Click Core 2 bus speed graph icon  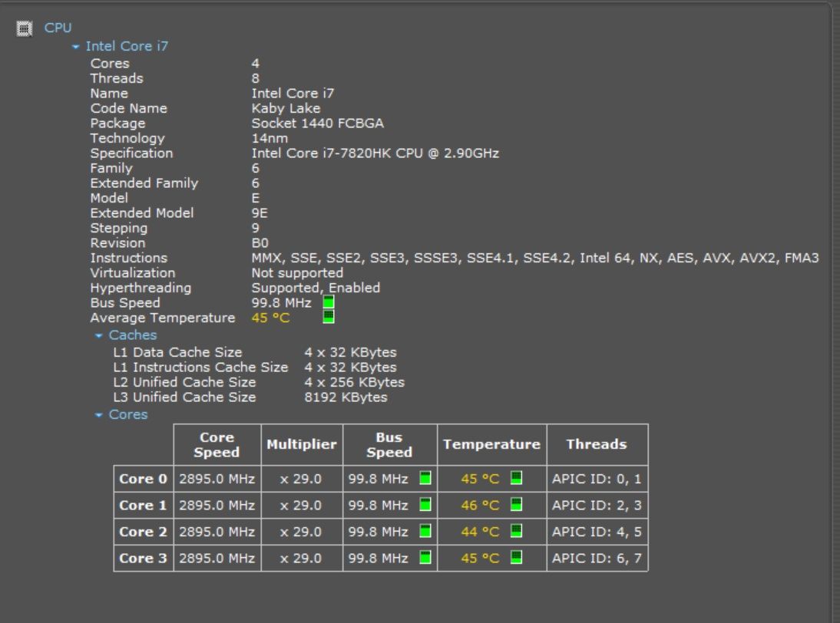tap(425, 531)
